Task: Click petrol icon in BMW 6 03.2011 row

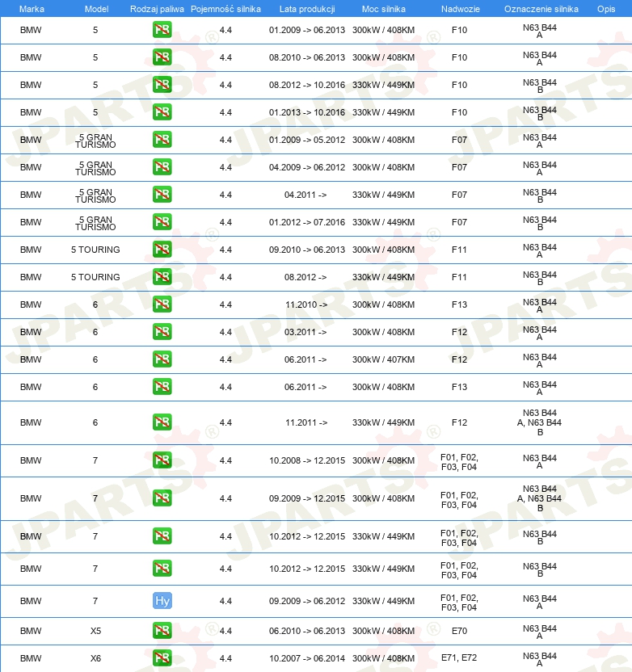Action: click(x=162, y=331)
